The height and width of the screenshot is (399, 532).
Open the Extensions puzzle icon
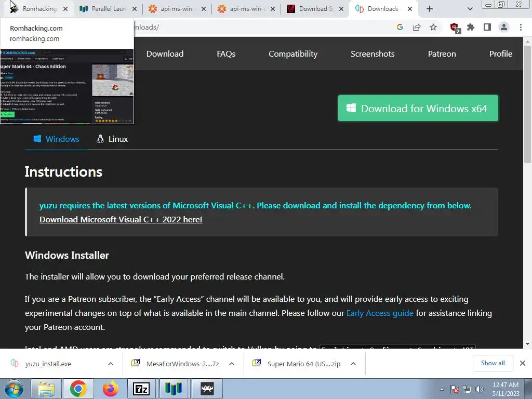pos(471,27)
